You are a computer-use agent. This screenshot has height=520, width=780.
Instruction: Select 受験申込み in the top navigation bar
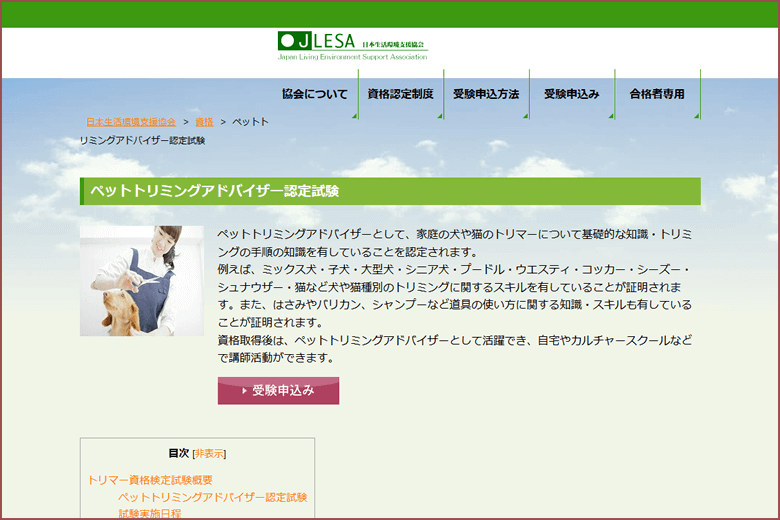[x=571, y=94]
